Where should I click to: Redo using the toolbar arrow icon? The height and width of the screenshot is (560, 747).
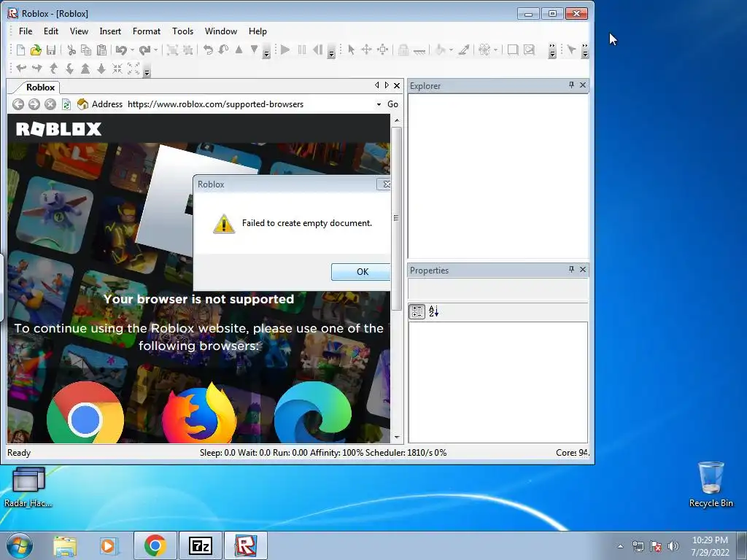(145, 50)
